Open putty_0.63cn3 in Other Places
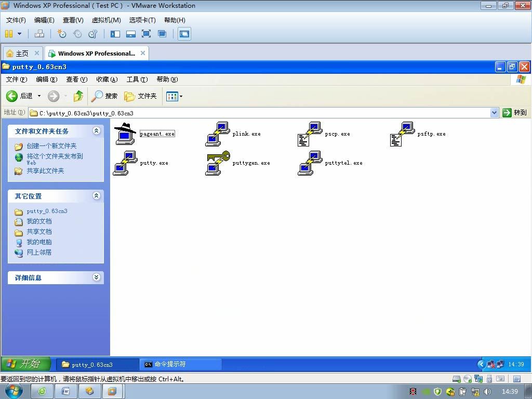 coord(47,211)
